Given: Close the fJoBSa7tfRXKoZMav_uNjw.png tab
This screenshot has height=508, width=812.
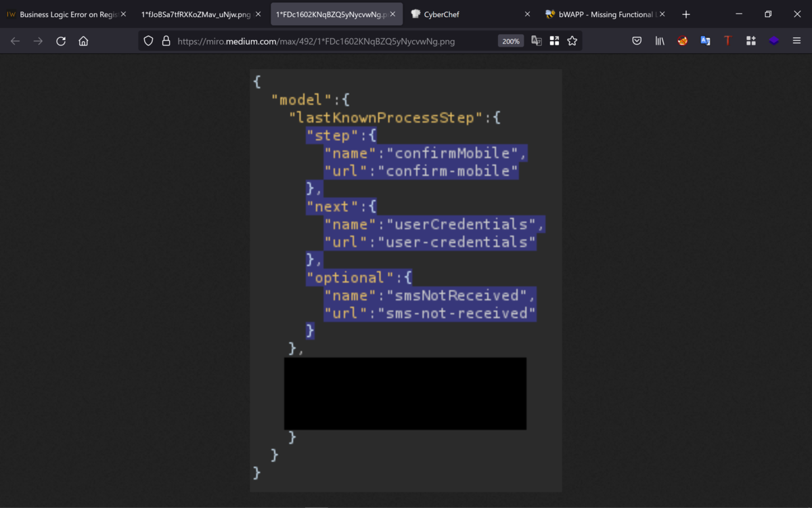Looking at the screenshot, I should click(x=258, y=14).
